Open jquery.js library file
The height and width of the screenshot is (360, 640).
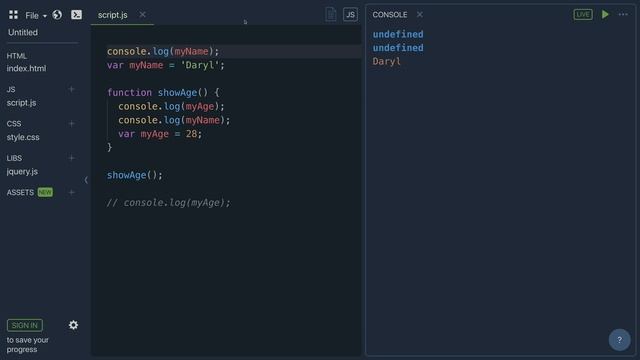click(x=22, y=171)
